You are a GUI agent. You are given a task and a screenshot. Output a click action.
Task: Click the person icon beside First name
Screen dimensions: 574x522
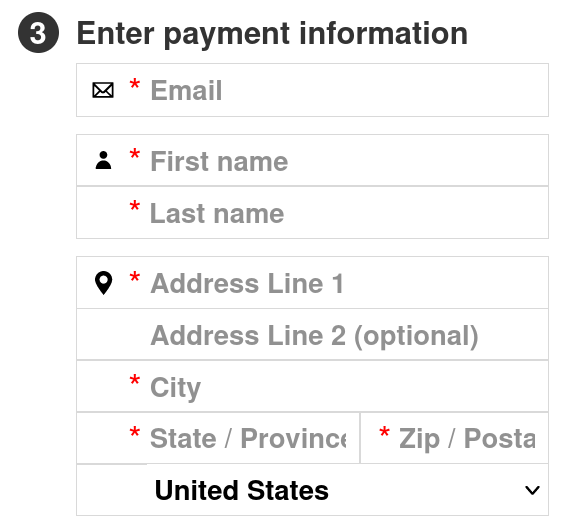[x=103, y=160]
